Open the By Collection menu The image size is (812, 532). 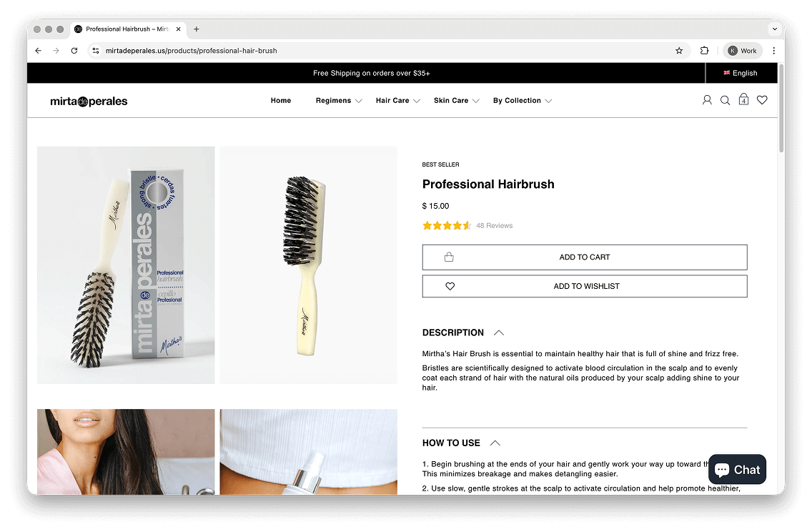(522, 101)
